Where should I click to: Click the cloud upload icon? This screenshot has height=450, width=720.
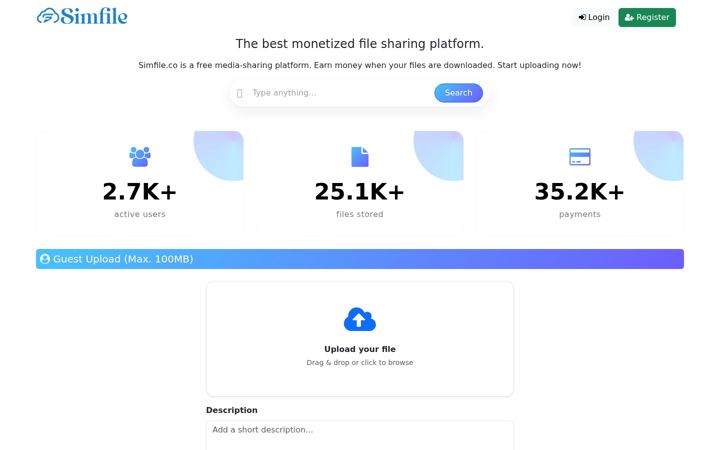click(360, 319)
